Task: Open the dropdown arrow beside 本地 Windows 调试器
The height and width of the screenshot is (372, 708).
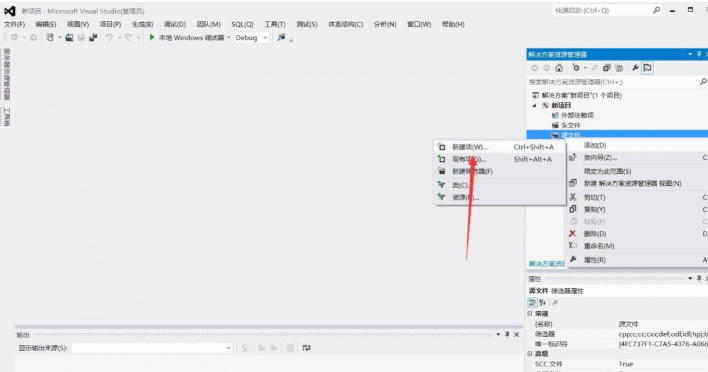Action: point(228,37)
